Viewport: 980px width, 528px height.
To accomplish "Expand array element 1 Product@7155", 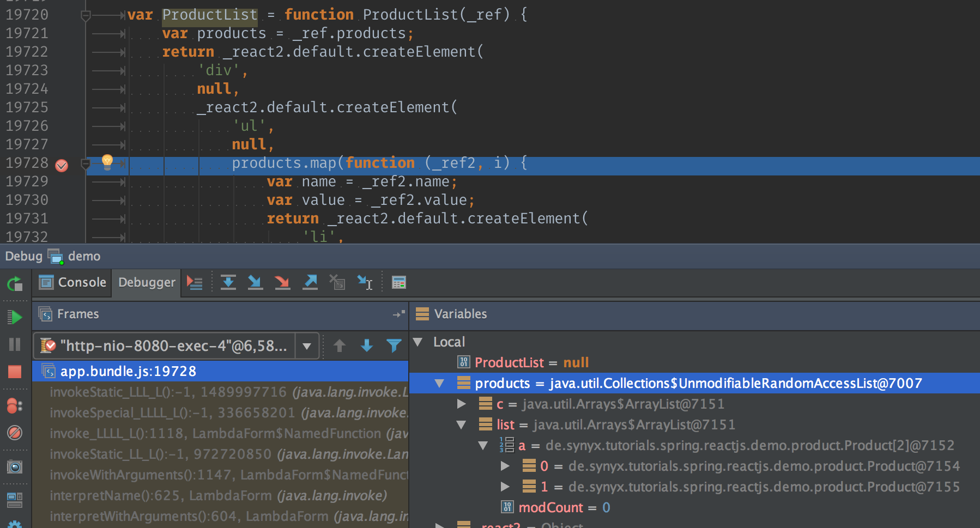I will pyautogui.click(x=505, y=487).
